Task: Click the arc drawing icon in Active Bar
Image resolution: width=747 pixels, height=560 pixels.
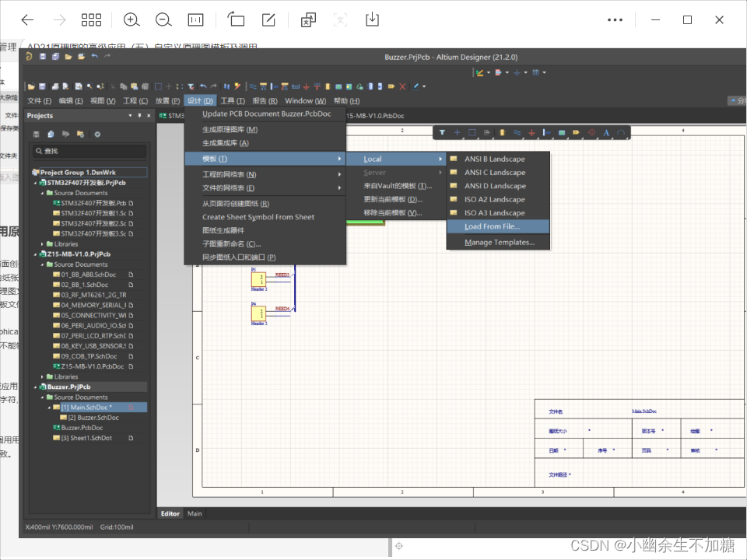Action: tap(621, 132)
